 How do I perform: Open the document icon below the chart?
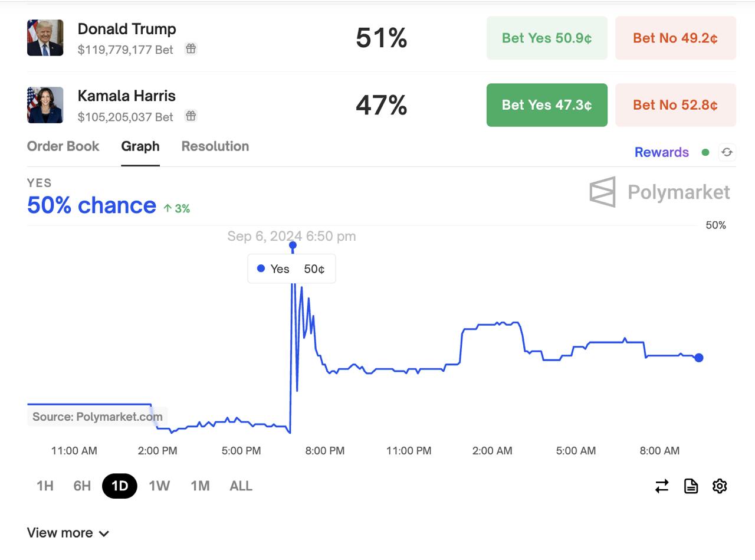tap(691, 486)
